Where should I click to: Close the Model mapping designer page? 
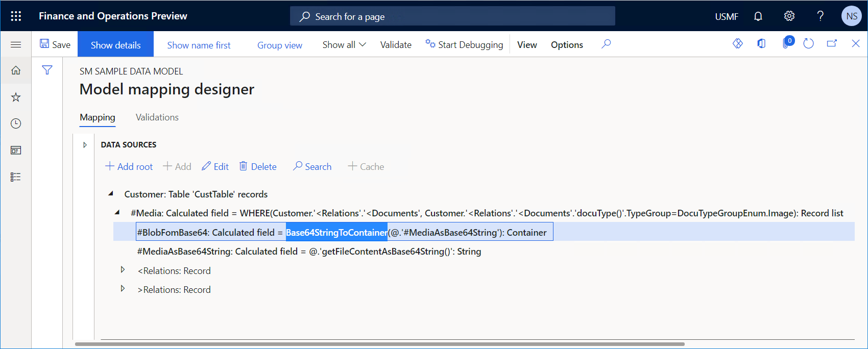[x=856, y=44]
